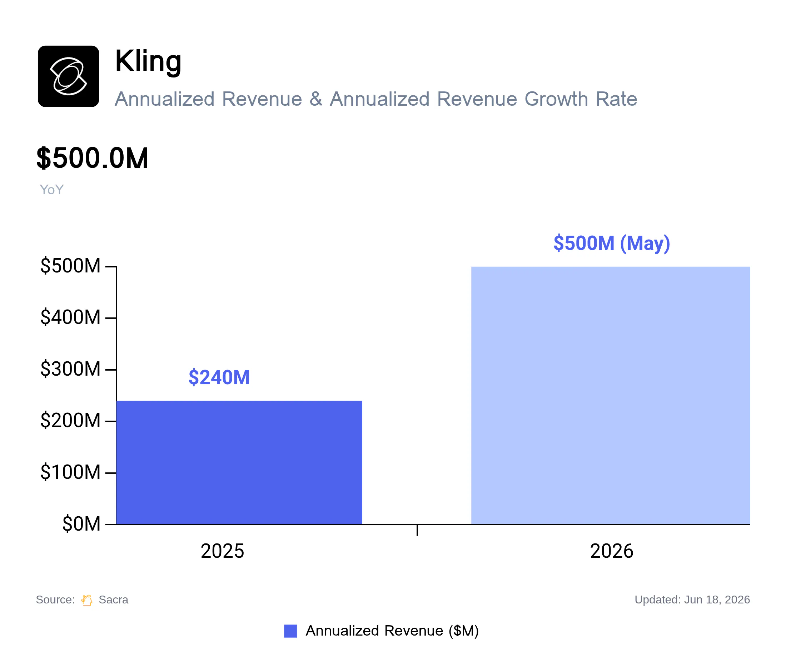
Task: Click the "Sacra" source name
Action: (113, 600)
